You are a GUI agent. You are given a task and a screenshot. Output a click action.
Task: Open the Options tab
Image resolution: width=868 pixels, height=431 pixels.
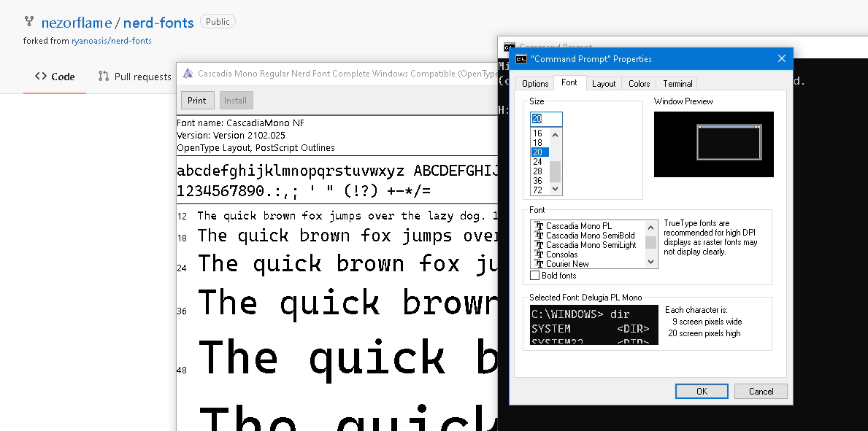[535, 84]
